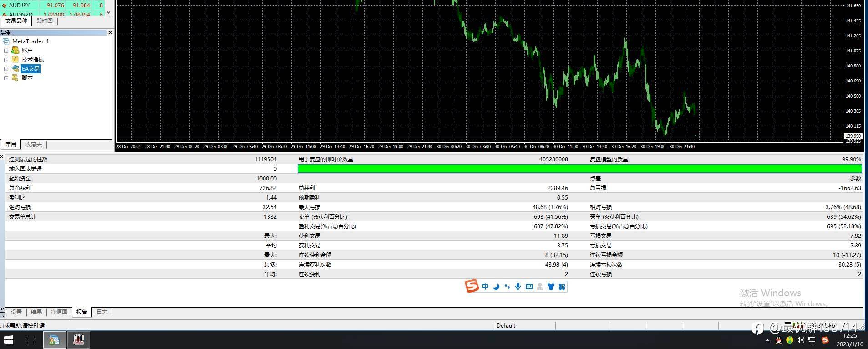The width and height of the screenshot is (868, 349).
Task: Click the 交易单总计 value 1332
Action: (x=270, y=217)
